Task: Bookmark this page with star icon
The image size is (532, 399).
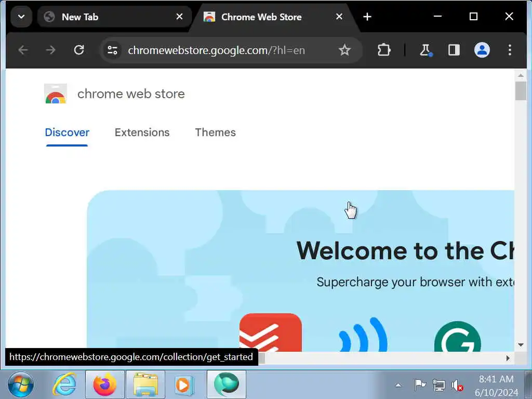Action: (x=344, y=50)
